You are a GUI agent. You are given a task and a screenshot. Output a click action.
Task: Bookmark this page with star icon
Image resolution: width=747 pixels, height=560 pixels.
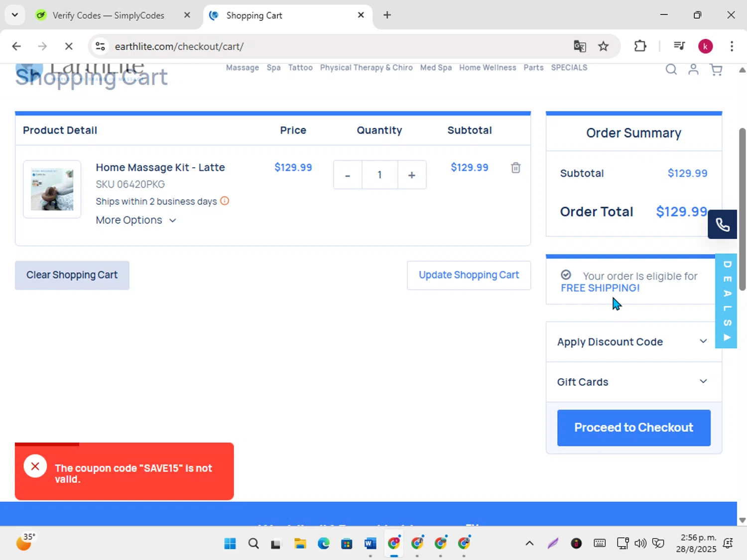pos(603,46)
